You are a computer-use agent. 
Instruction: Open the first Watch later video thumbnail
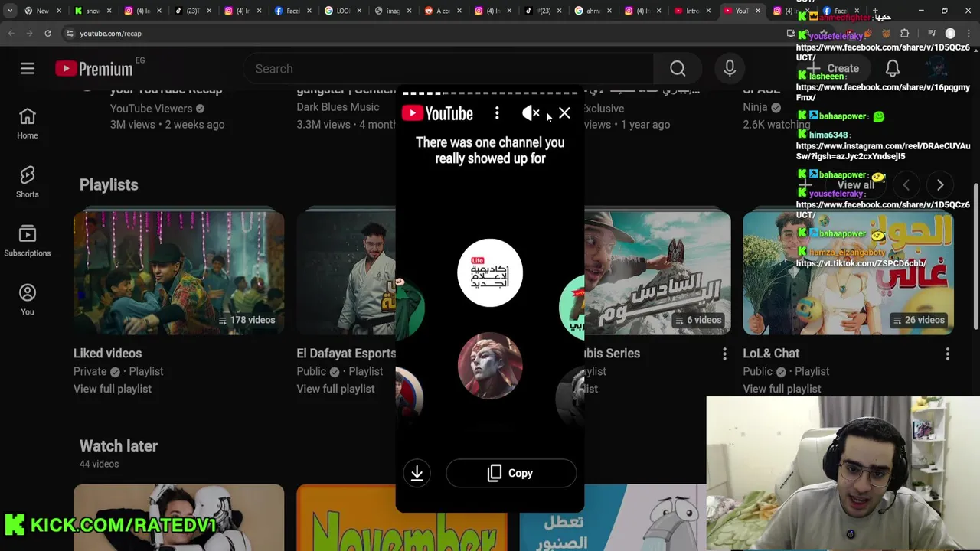(x=178, y=517)
